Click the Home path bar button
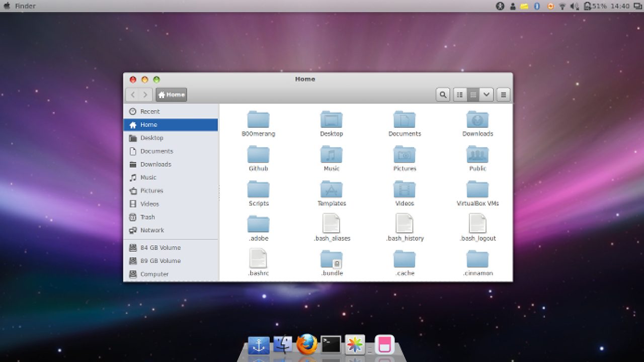 pyautogui.click(x=172, y=95)
